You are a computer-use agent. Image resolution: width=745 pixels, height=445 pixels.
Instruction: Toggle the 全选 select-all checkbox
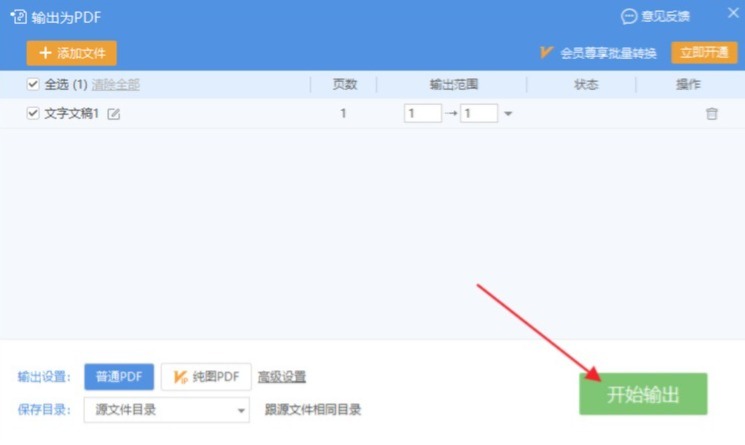(x=33, y=85)
